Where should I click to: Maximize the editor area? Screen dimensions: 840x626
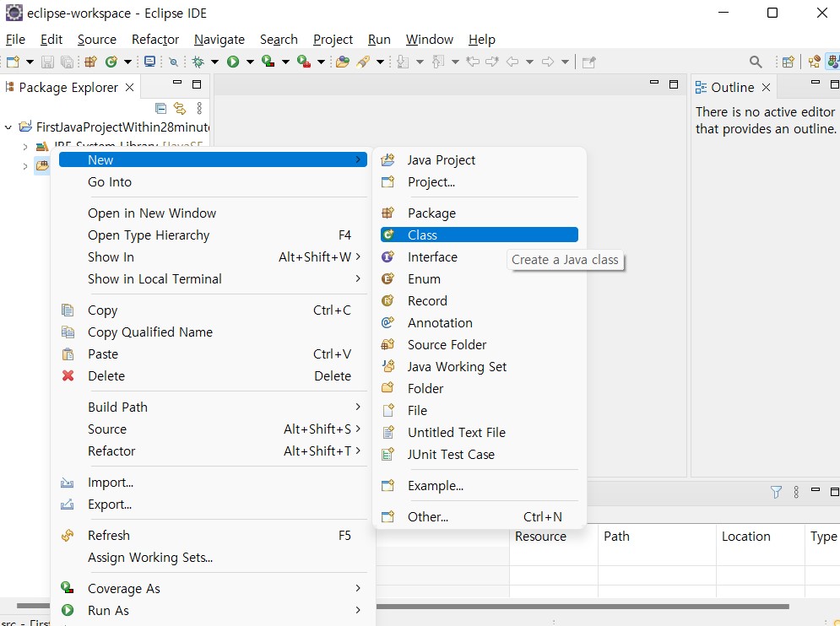(674, 84)
